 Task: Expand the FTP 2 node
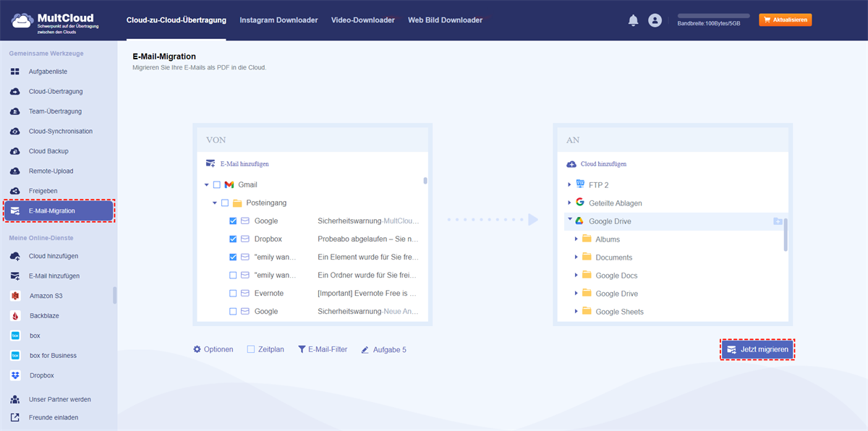point(569,185)
